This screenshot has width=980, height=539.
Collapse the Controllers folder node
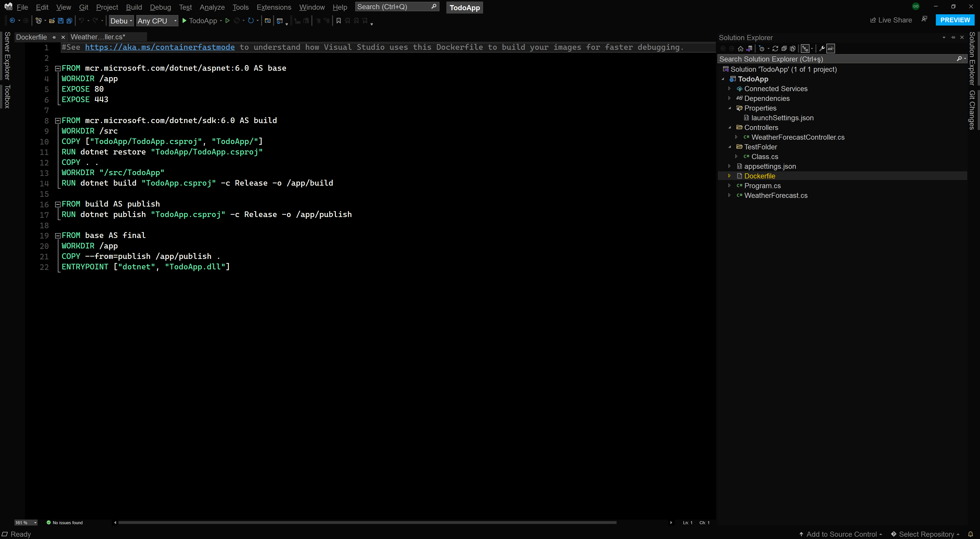[x=730, y=127]
